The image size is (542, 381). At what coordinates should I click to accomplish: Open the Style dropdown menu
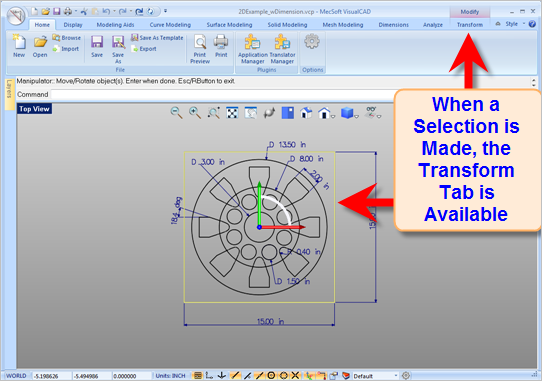tap(515, 24)
